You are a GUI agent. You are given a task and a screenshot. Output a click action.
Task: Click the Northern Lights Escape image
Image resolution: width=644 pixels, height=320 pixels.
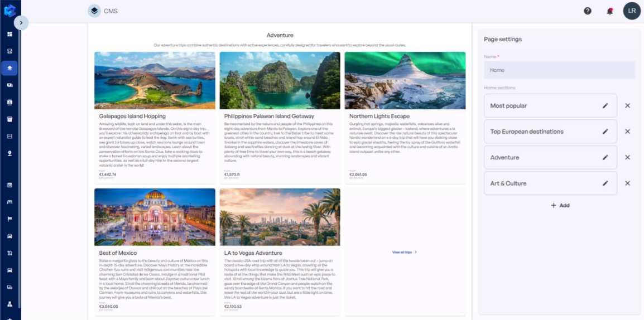405,80
